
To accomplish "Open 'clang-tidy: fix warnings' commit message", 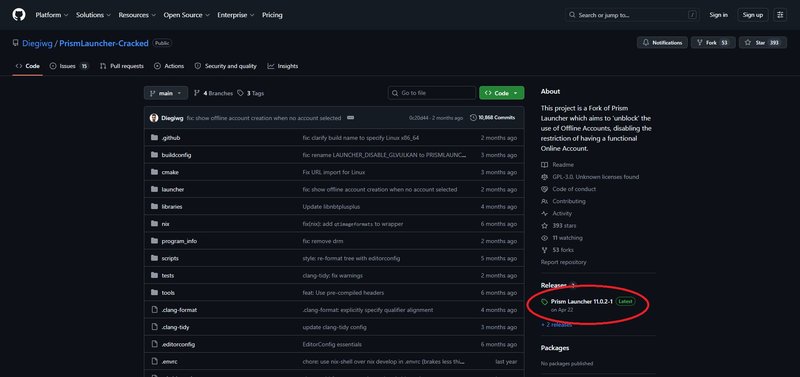I will (x=333, y=275).
